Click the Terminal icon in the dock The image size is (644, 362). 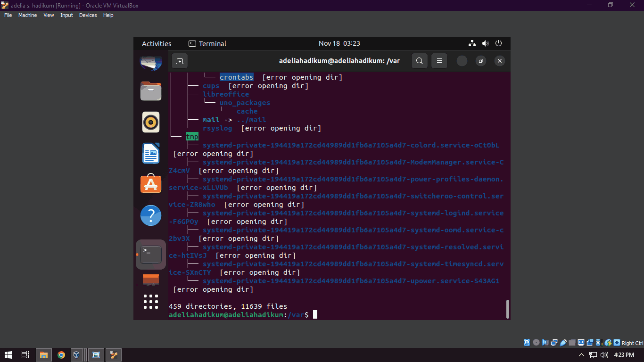[x=151, y=255]
